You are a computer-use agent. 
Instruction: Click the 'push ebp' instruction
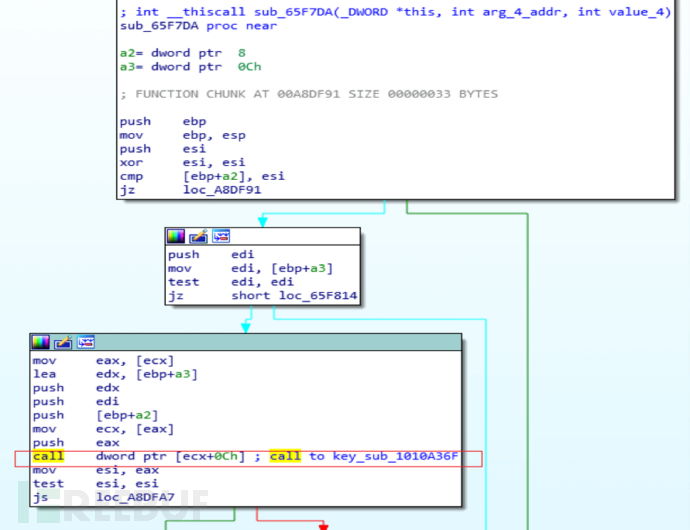point(163,121)
